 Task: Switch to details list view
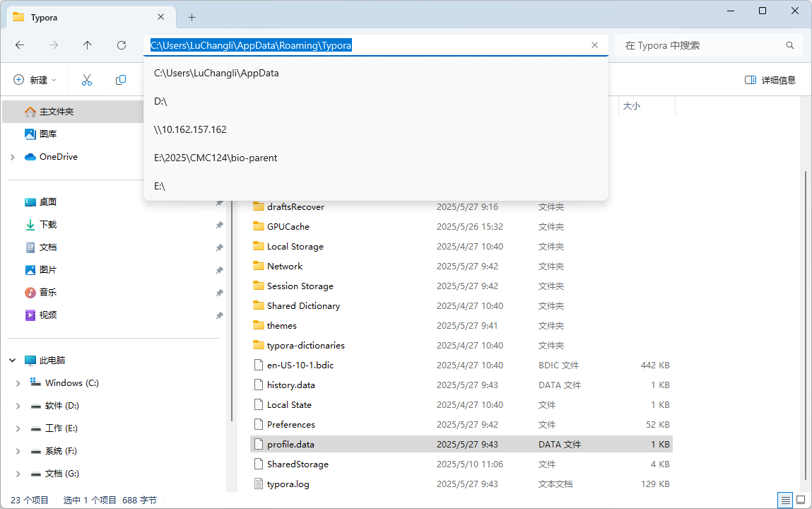(786, 500)
